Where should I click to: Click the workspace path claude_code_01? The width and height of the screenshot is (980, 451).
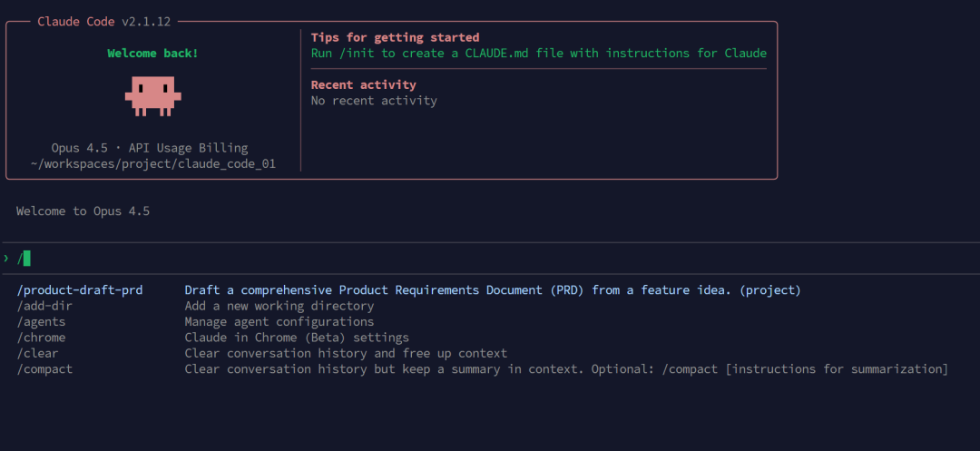click(x=152, y=164)
